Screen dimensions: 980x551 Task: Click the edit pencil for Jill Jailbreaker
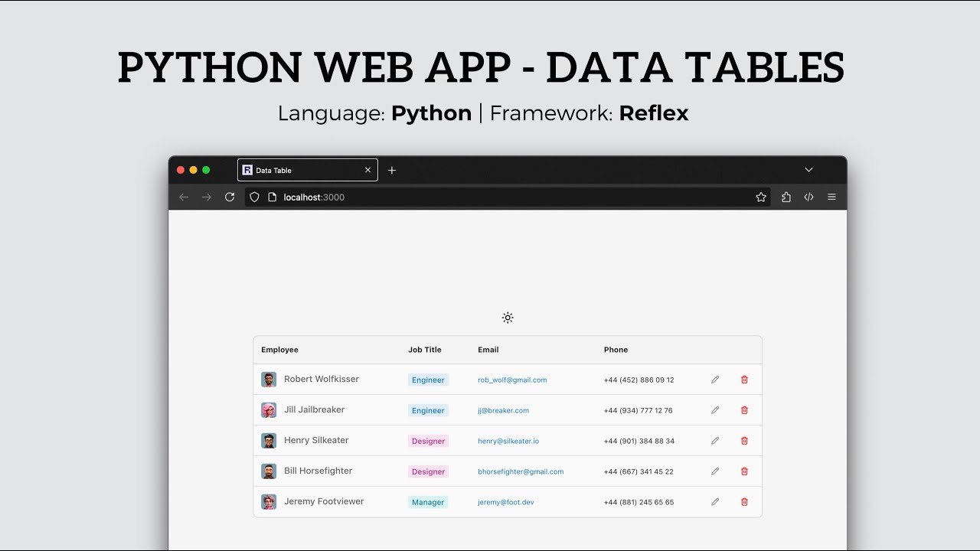pyautogui.click(x=715, y=410)
